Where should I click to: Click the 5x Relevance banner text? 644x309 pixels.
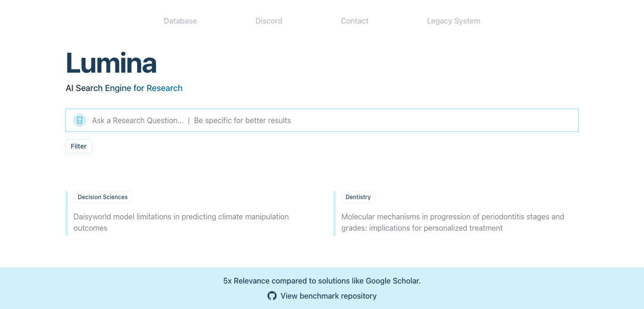point(322,281)
